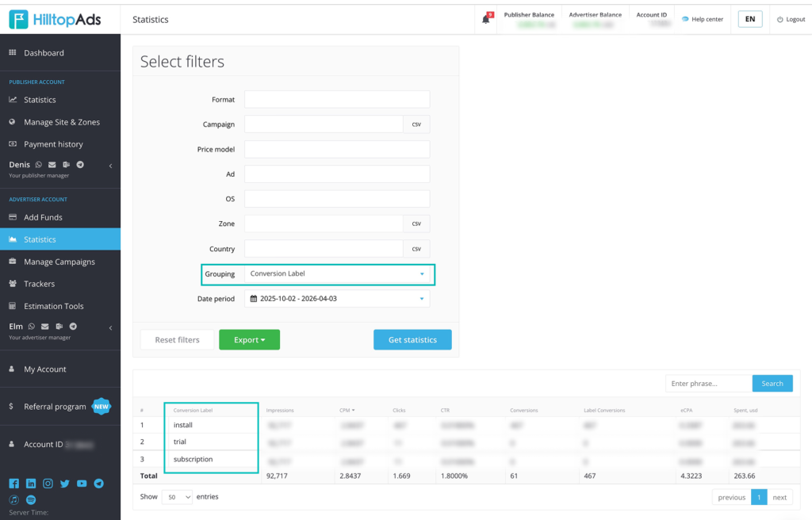The image size is (812, 520).
Task: Open the notifications bell icon
Action: (x=486, y=20)
